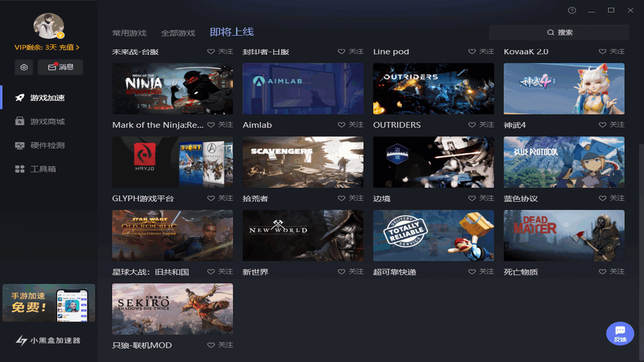The width and height of the screenshot is (644, 362).
Task: Click the KovaaK 2.0 title text
Action: pos(526,51)
